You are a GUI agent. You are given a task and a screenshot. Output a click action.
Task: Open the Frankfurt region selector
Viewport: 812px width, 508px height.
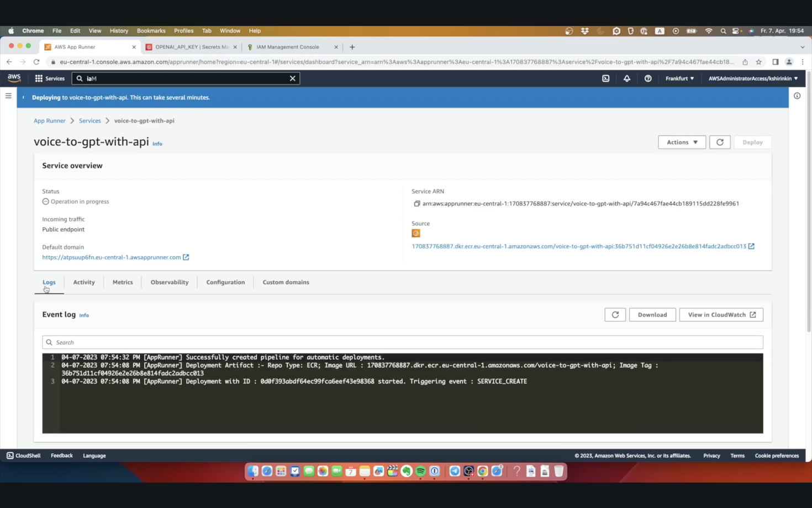679,78
